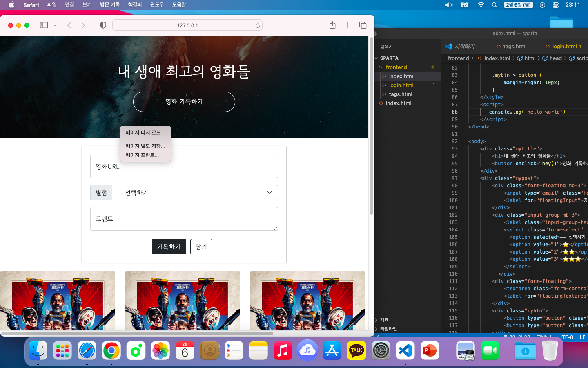The image size is (588, 368).
Task: Open PowerPoint in Dock
Action: click(430, 350)
